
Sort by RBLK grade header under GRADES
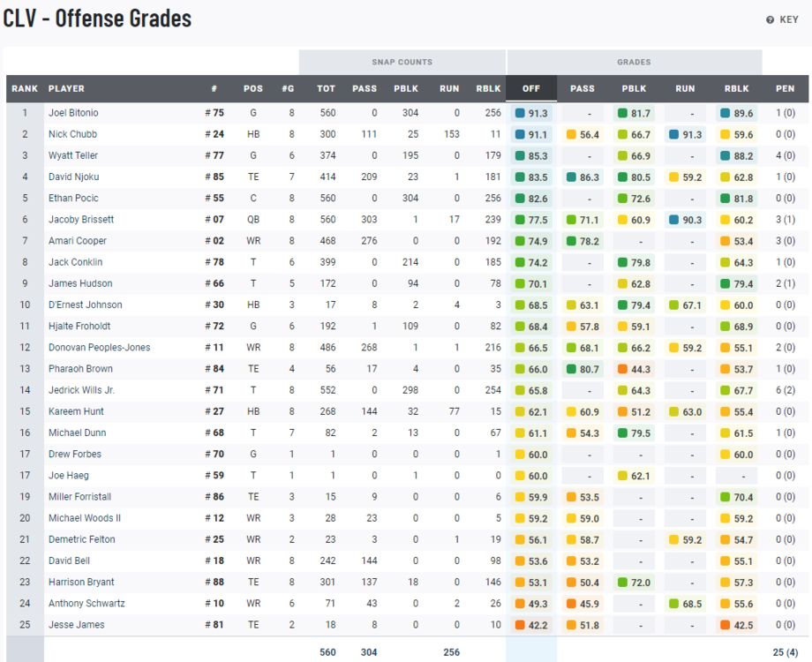coord(736,88)
